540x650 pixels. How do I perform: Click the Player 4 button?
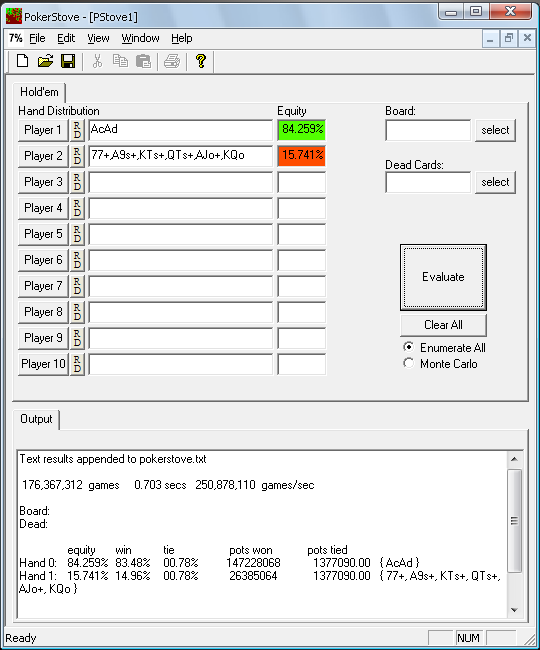point(43,208)
